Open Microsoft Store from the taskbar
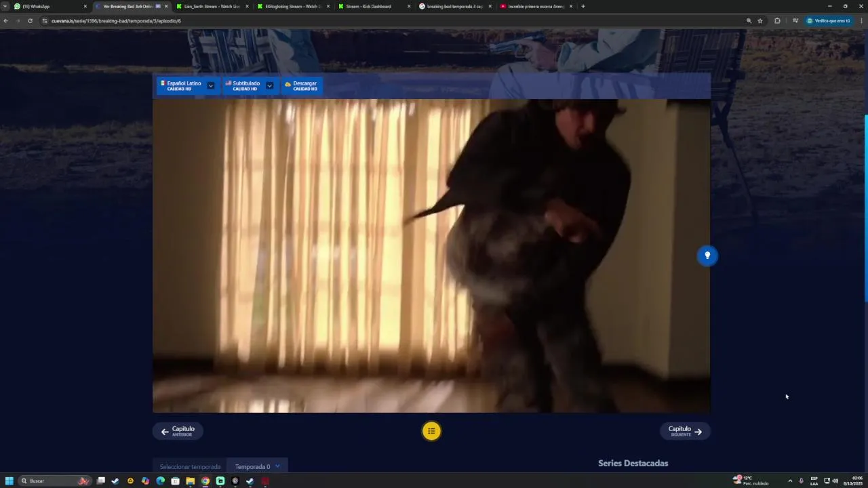The width and height of the screenshot is (868, 488). [175, 481]
